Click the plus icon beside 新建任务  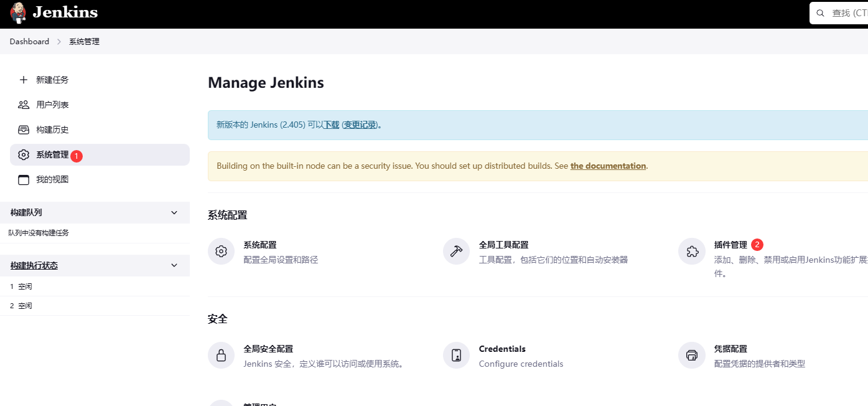tap(24, 80)
